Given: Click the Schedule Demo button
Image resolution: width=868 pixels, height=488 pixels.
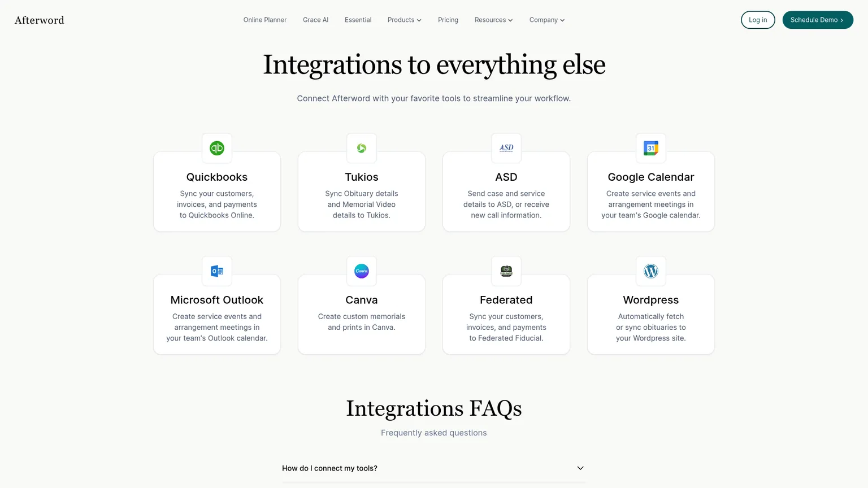Looking at the screenshot, I should tap(818, 20).
